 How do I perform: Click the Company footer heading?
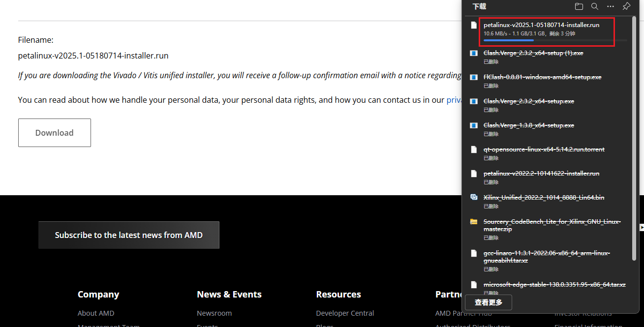click(x=98, y=295)
